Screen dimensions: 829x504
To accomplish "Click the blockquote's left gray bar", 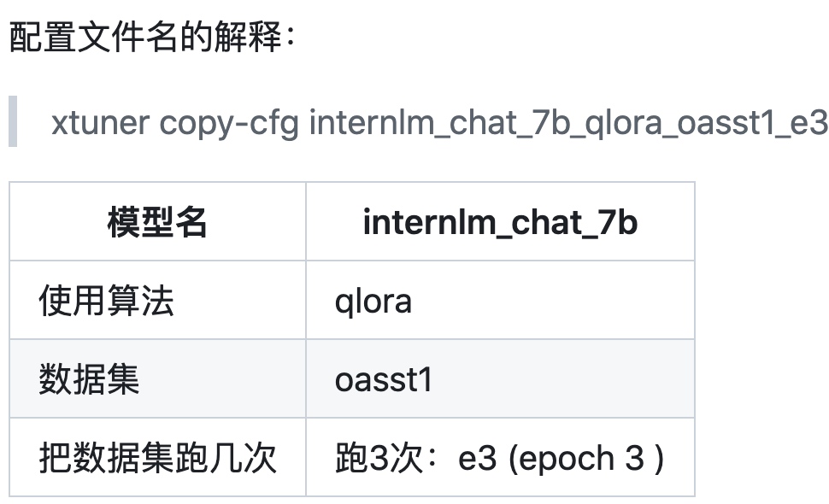I will click(13, 121).
